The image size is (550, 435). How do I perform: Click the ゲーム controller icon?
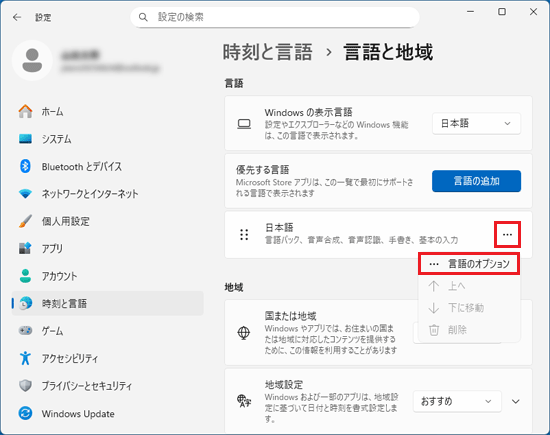pyautogui.click(x=25, y=331)
